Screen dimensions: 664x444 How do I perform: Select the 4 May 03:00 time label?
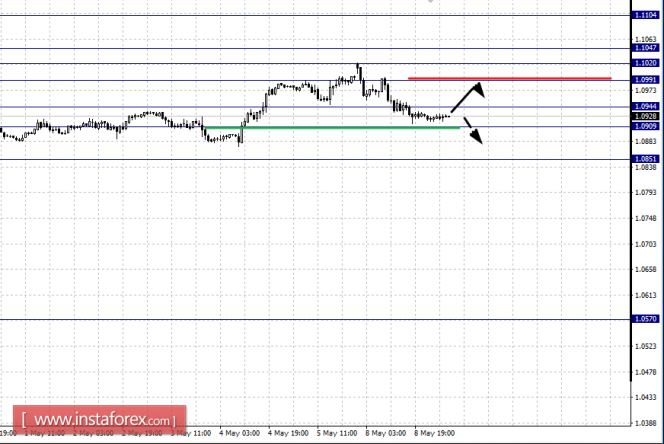(239, 433)
